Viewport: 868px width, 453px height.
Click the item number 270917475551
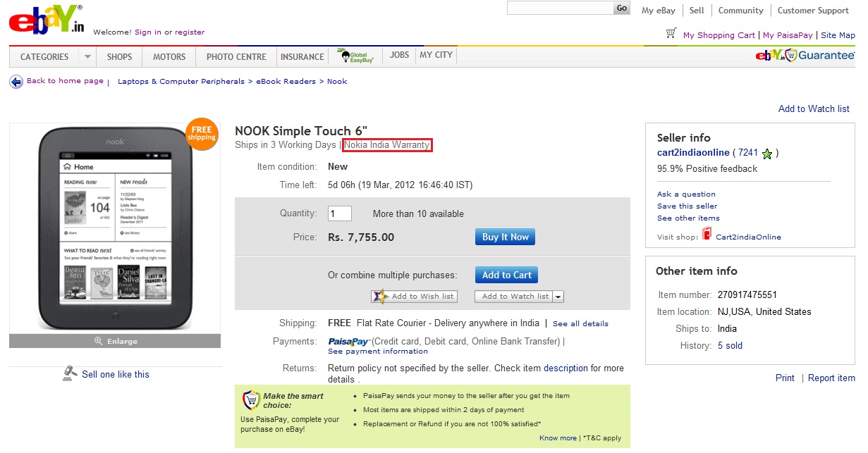[x=747, y=295]
